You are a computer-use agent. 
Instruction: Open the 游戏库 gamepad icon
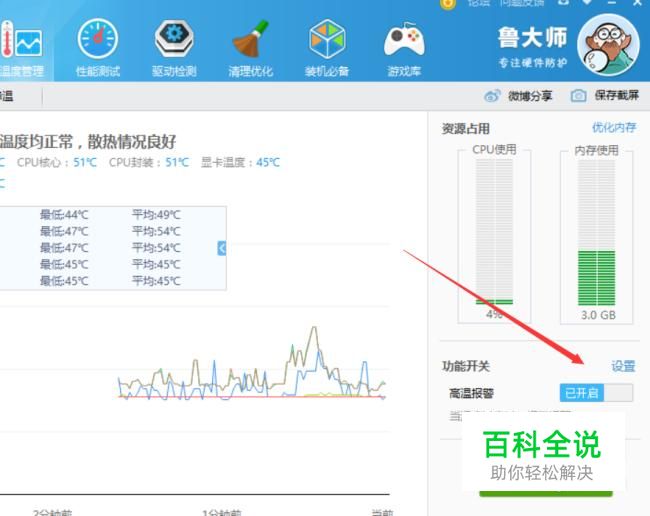point(404,39)
